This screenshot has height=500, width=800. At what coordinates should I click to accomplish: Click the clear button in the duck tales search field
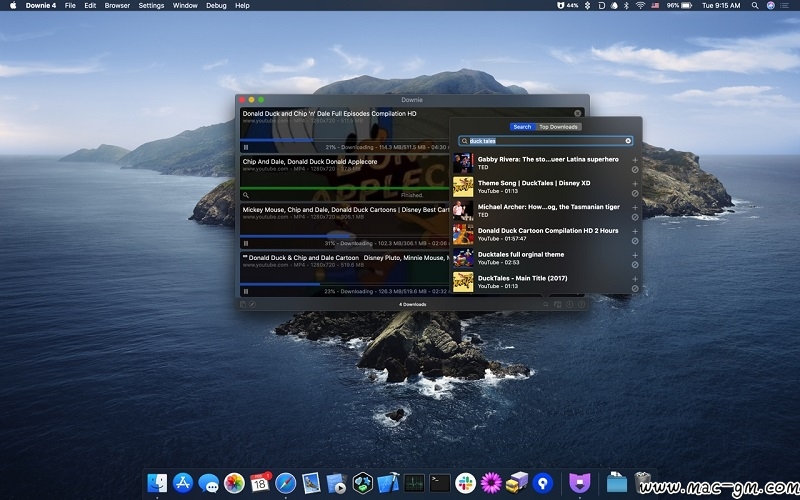tap(628, 141)
